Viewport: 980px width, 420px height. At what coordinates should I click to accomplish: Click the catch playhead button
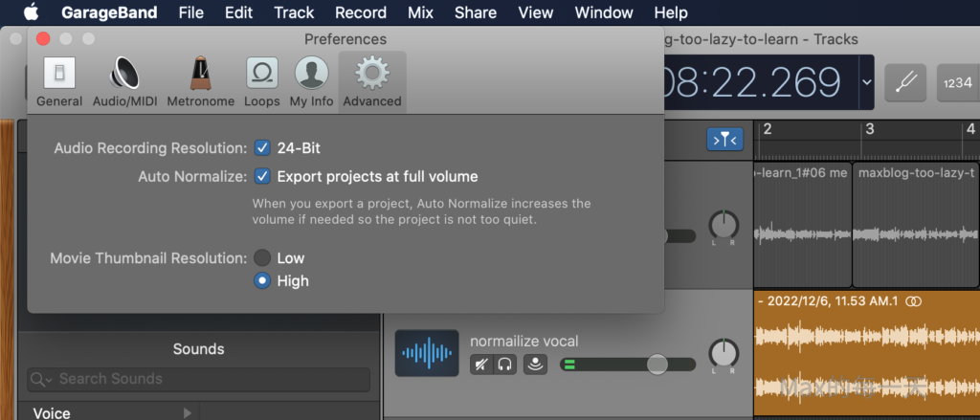pyautogui.click(x=724, y=140)
